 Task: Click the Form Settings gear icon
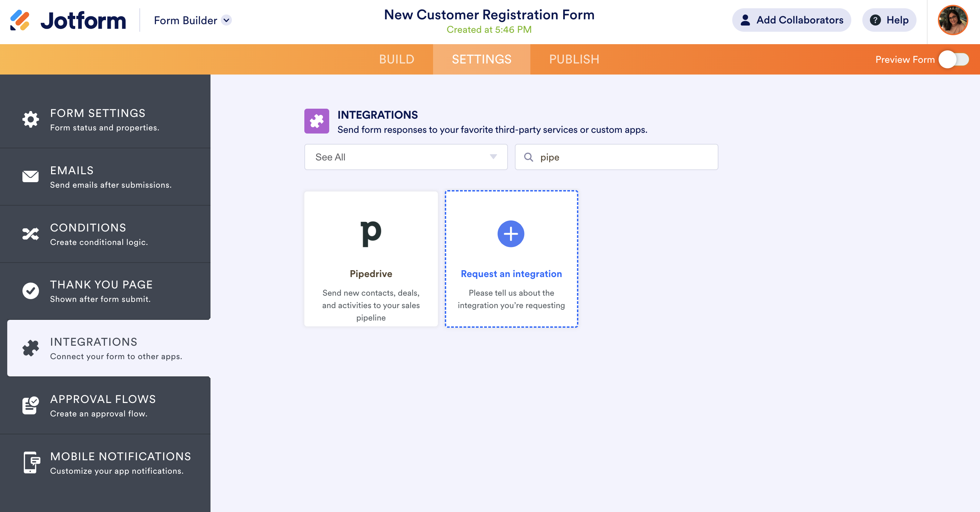click(30, 119)
